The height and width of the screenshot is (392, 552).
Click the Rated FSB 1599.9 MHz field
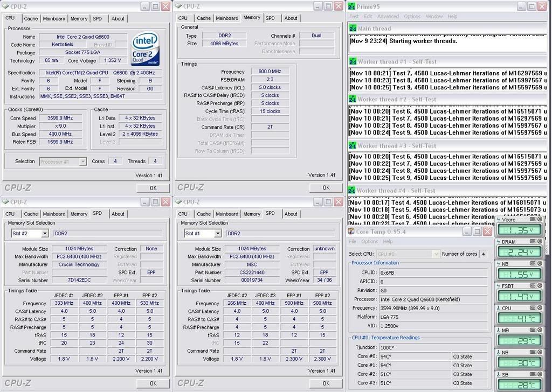pyautogui.click(x=60, y=142)
